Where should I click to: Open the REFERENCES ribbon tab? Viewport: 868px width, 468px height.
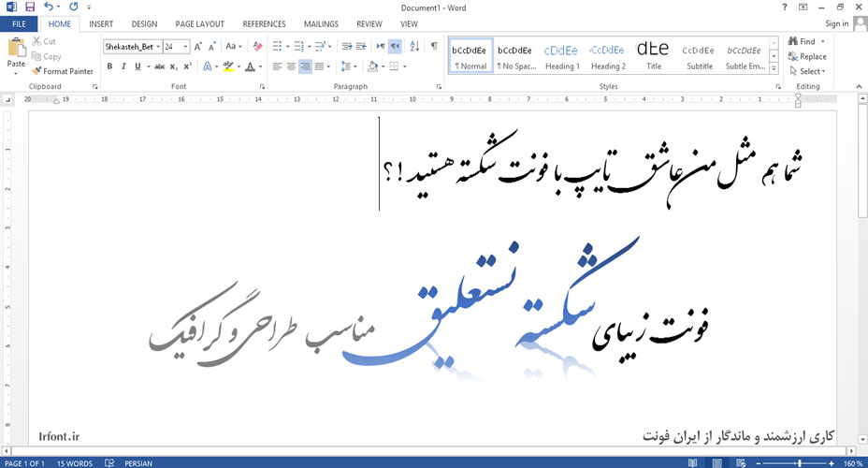pos(264,24)
